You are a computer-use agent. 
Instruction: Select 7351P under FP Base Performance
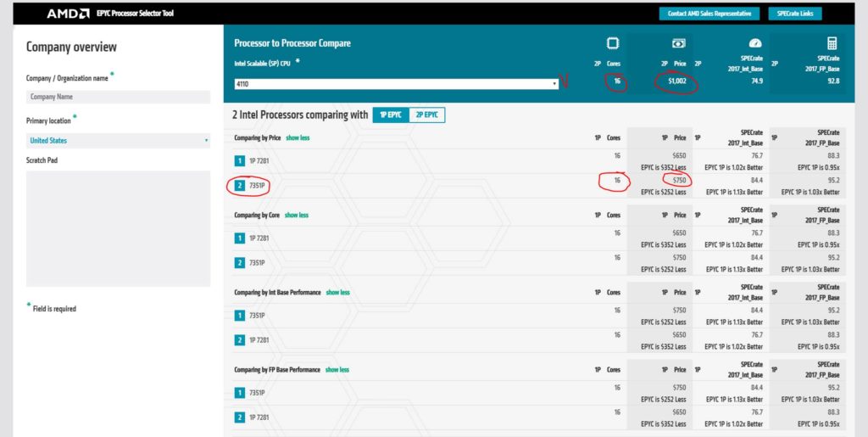(257, 393)
